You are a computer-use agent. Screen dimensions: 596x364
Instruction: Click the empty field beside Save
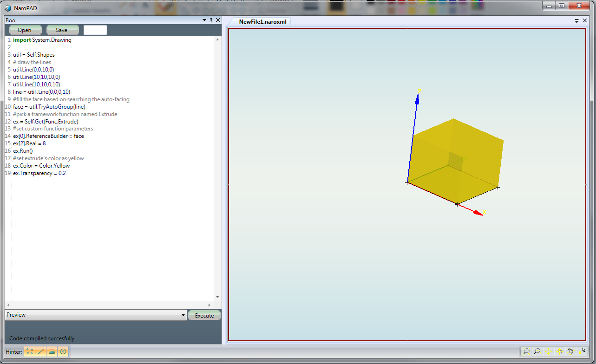coord(95,30)
